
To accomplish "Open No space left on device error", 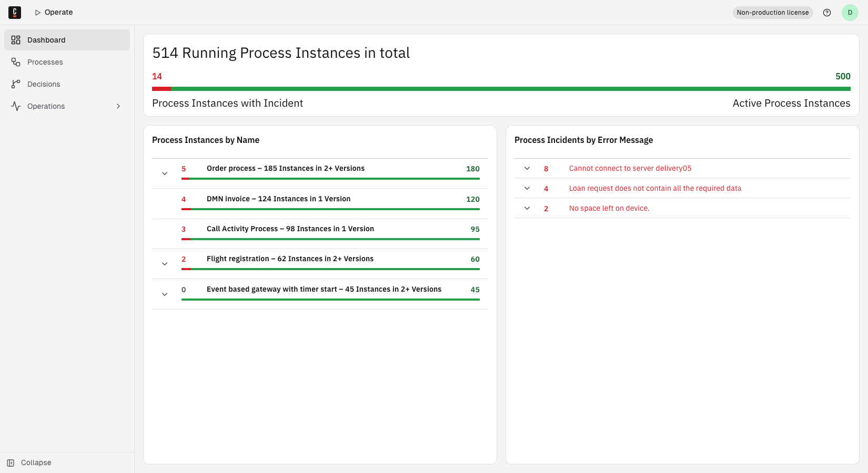I will (x=609, y=208).
